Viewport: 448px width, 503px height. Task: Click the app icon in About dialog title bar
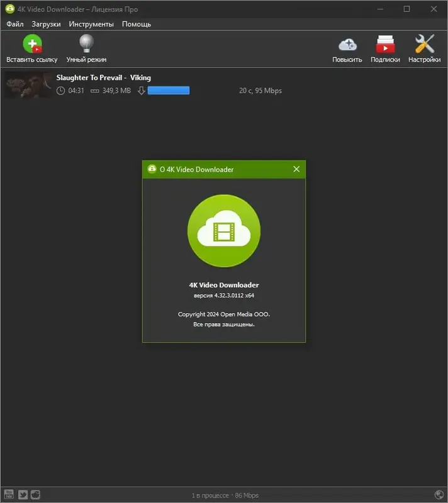click(x=152, y=169)
